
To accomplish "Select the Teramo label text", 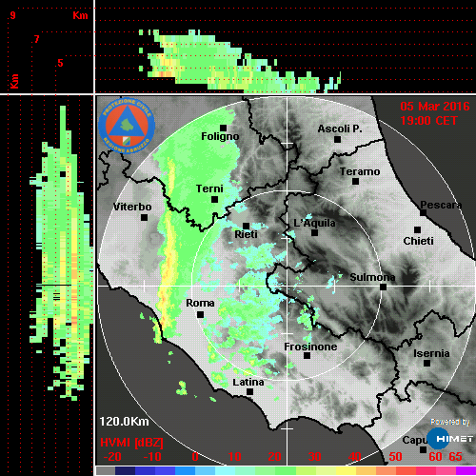I will pyautogui.click(x=360, y=171).
